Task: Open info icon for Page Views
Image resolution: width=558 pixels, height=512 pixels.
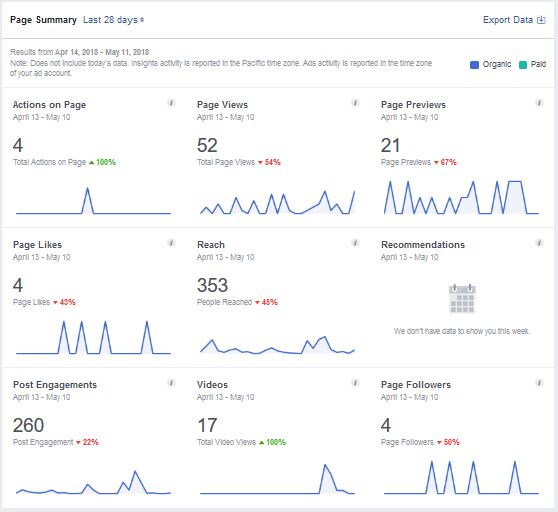Action: [x=355, y=103]
